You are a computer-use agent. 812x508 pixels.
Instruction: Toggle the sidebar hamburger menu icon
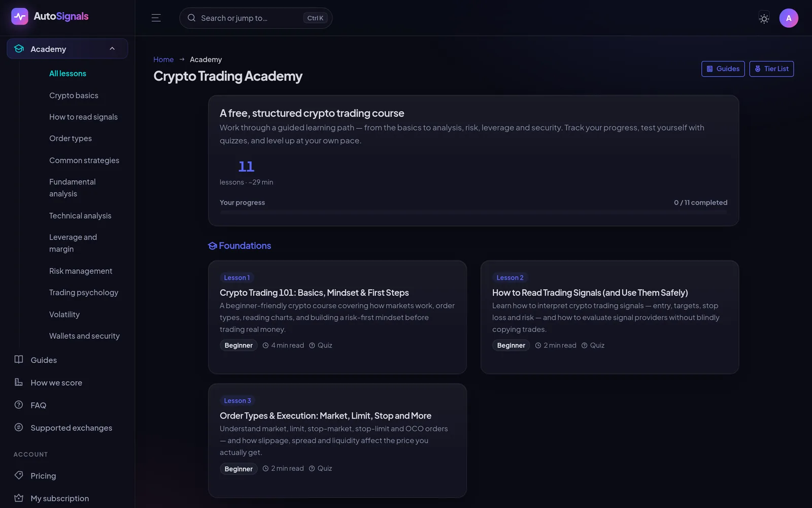pyautogui.click(x=156, y=18)
